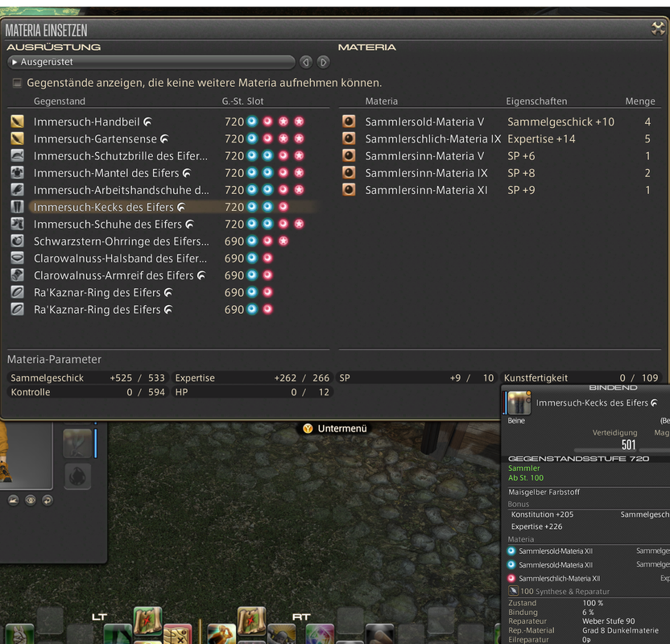670x644 pixels.
Task: Click the Sammlersinn-Materia V orb icon
Action: pos(349,156)
